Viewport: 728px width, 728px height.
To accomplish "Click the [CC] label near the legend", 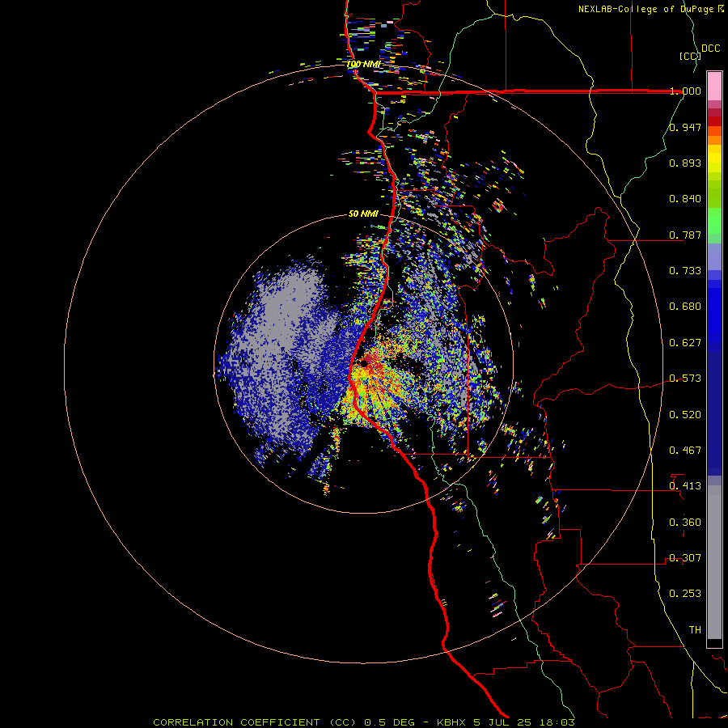I will point(690,56).
